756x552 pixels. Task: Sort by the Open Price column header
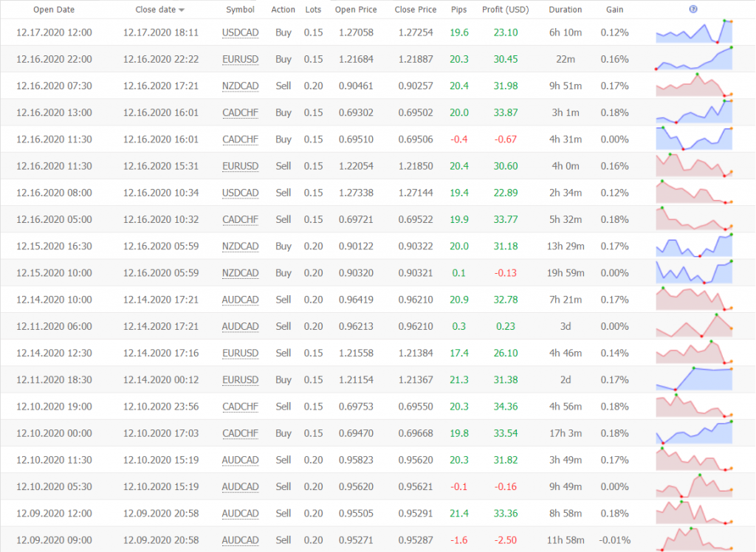pos(356,10)
